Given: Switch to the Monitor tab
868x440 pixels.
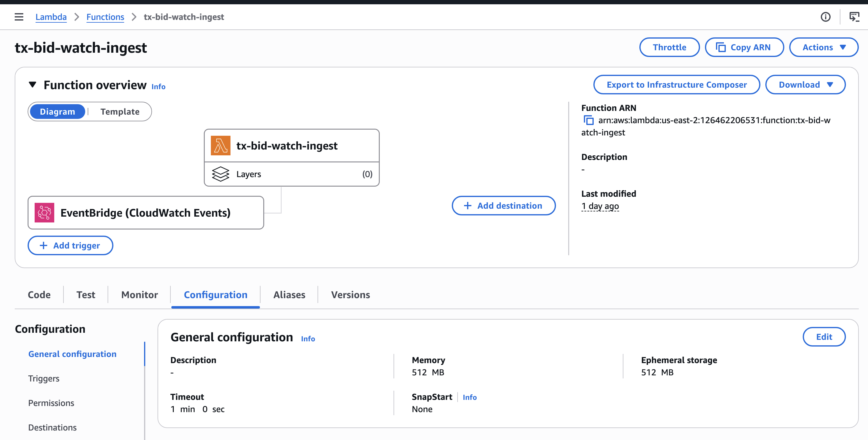Looking at the screenshot, I should click(x=139, y=294).
